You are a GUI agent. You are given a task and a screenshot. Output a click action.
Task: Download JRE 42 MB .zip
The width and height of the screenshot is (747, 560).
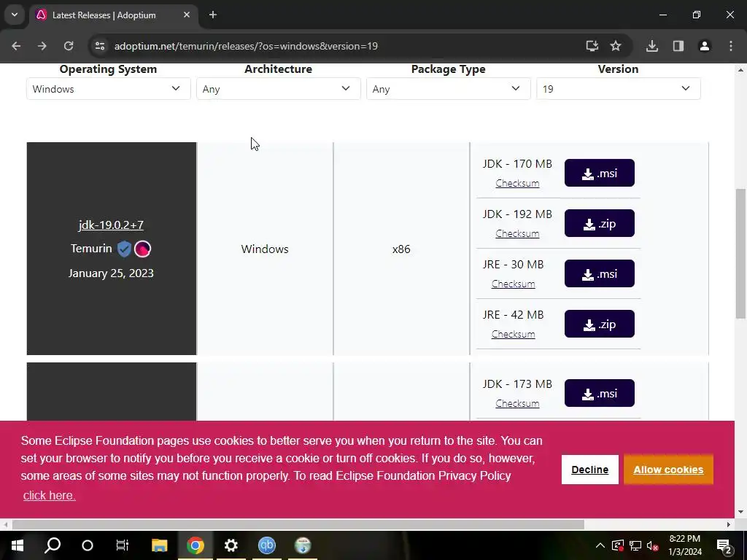(600, 324)
